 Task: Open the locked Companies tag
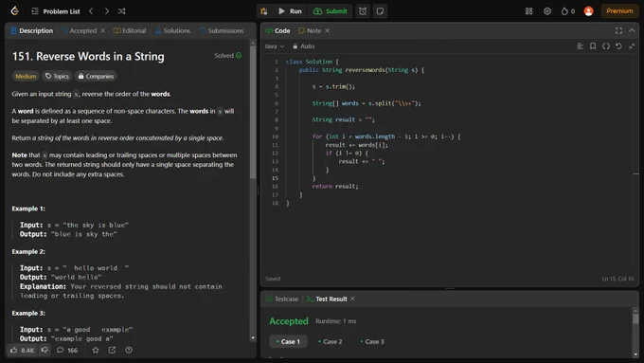coord(96,76)
